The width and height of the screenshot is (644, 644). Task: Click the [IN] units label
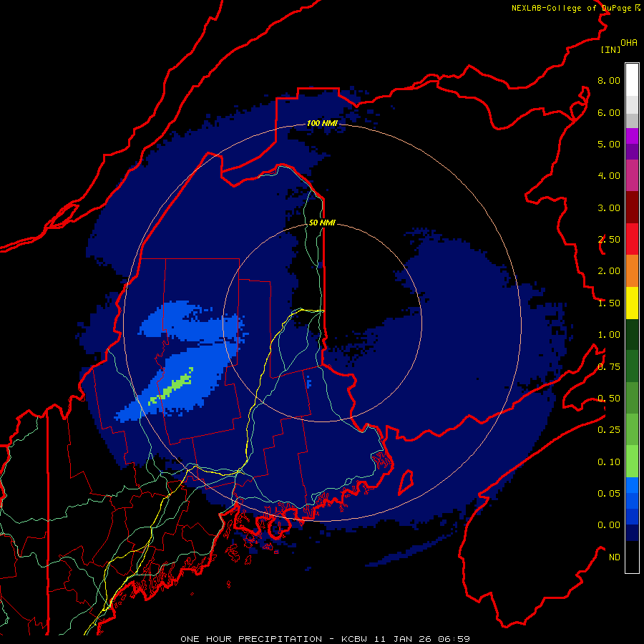pos(610,49)
